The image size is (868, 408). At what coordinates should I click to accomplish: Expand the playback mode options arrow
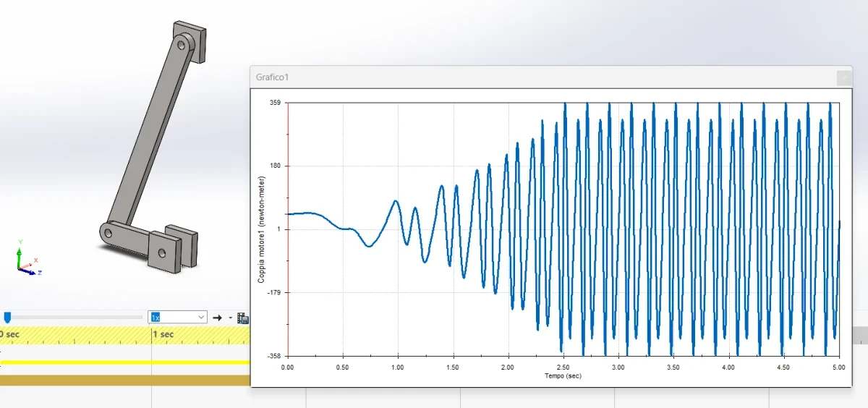pyautogui.click(x=231, y=318)
